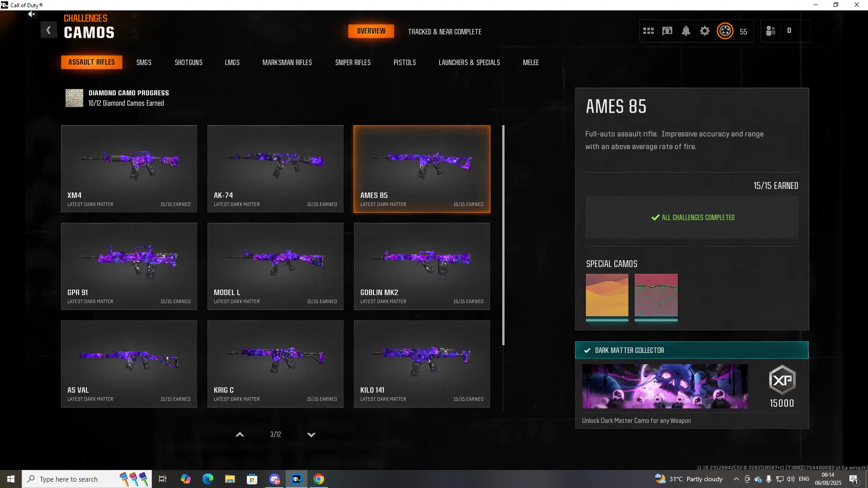Open the settings gear icon
Screen dimensions: 868x488
[x=705, y=31]
